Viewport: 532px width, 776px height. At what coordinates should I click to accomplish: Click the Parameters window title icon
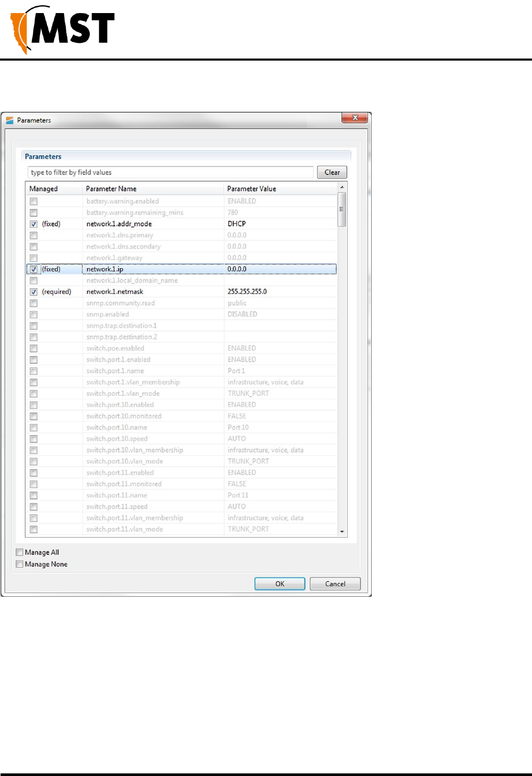pyautogui.click(x=9, y=120)
